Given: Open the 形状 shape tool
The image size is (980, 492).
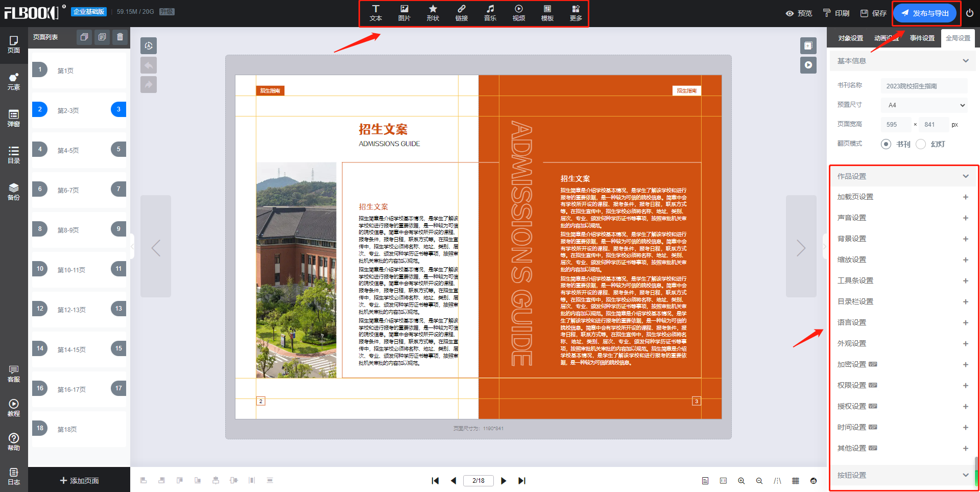Looking at the screenshot, I should (433, 13).
